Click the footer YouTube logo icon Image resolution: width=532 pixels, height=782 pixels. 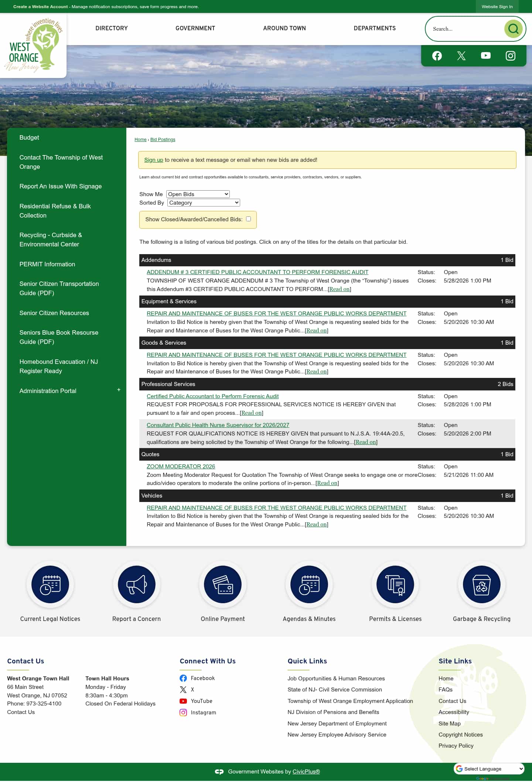pyautogui.click(x=183, y=701)
